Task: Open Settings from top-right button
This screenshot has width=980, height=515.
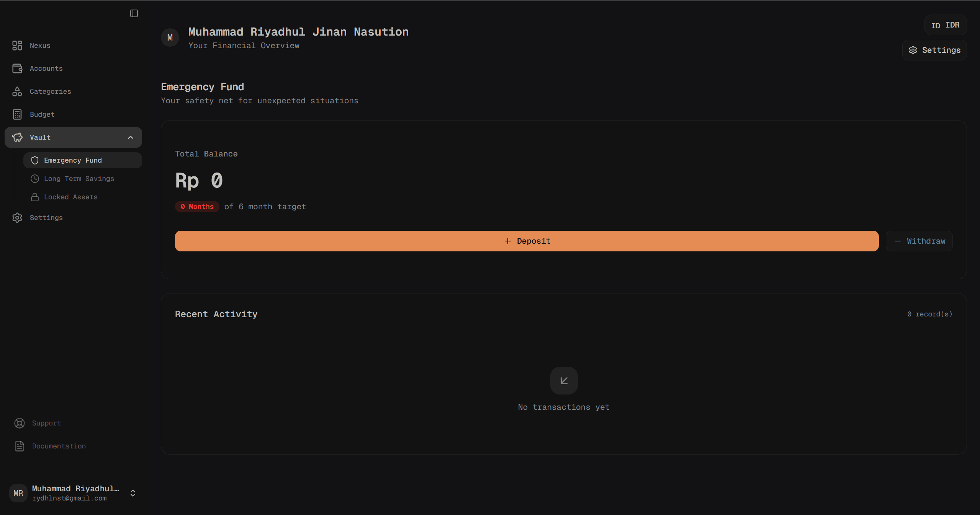Action: [x=934, y=50]
